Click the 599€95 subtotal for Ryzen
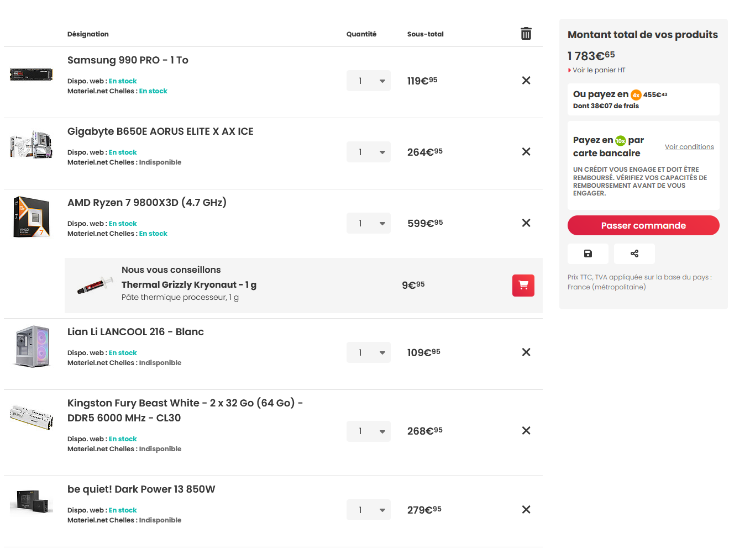 tap(425, 223)
